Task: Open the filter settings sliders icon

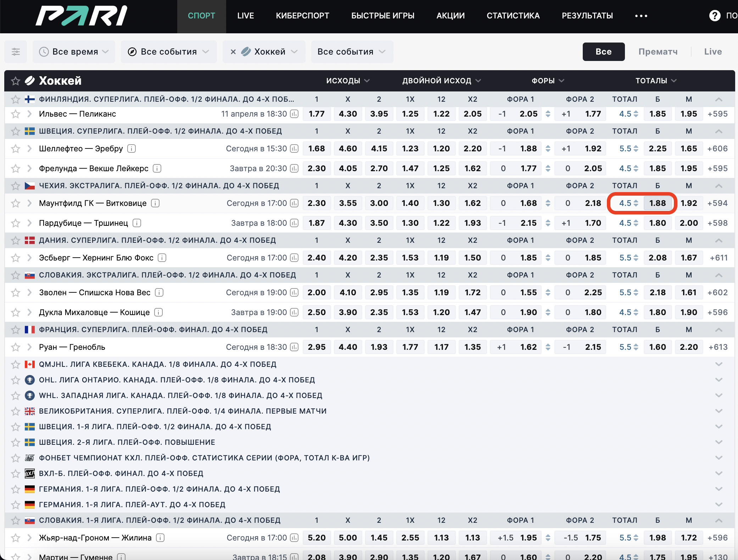Action: 16,52
